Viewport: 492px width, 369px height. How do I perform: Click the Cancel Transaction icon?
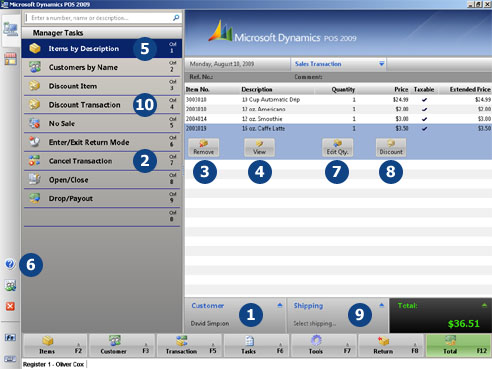pyautogui.click(x=35, y=160)
